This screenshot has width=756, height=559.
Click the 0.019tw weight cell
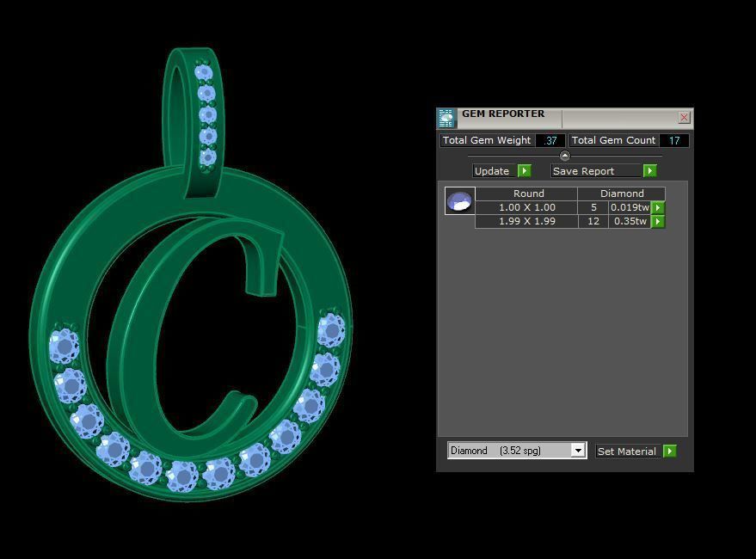[630, 207]
